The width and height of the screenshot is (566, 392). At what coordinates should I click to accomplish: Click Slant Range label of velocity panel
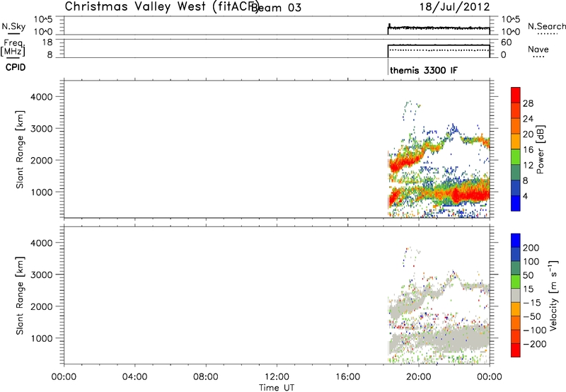point(20,296)
